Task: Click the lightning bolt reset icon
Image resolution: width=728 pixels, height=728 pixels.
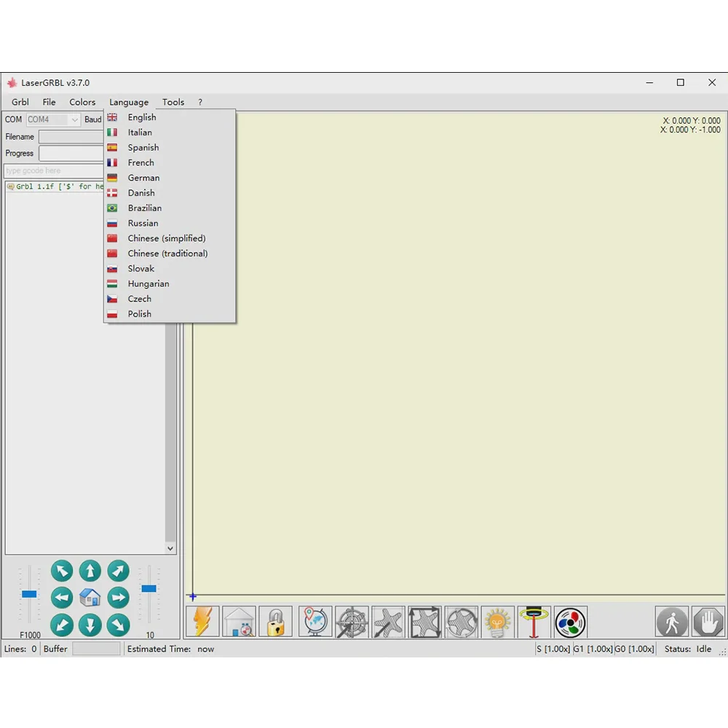Action: (x=202, y=622)
